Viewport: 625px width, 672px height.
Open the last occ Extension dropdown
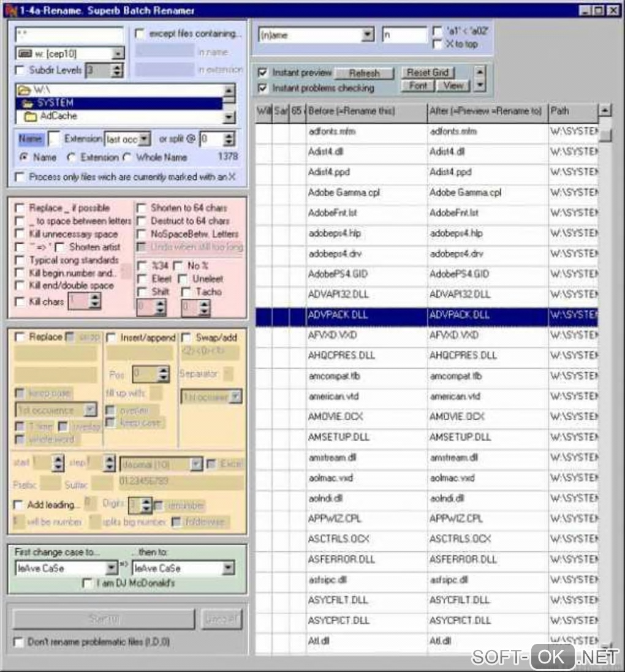pyautogui.click(x=145, y=139)
